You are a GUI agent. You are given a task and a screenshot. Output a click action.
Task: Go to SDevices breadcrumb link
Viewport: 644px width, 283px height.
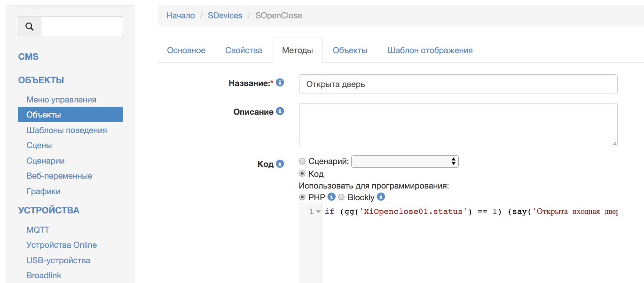click(x=225, y=16)
